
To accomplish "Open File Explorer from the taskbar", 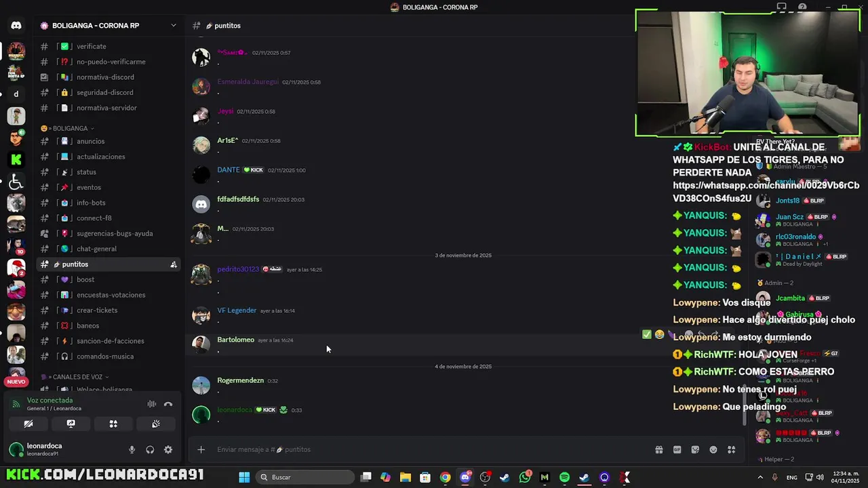I will [405, 477].
